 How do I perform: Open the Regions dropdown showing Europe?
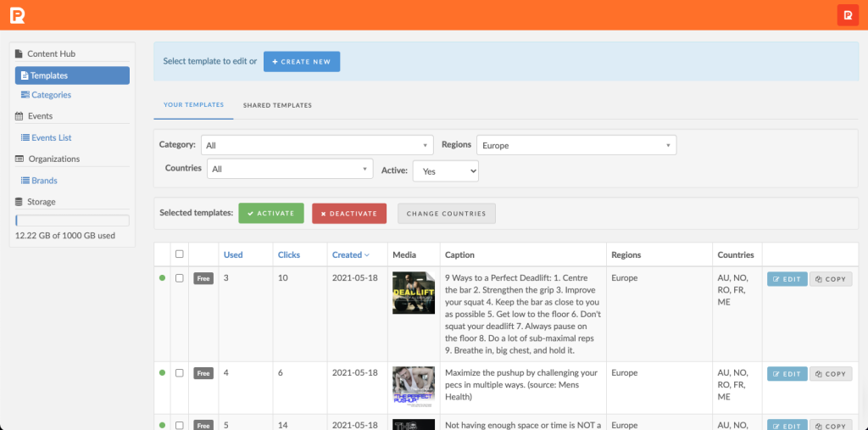[576, 145]
